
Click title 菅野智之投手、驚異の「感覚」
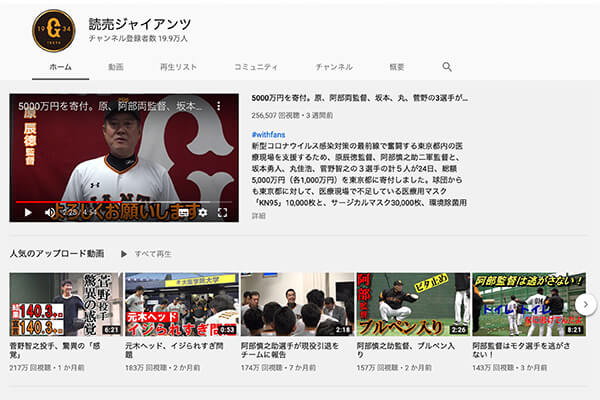click(55, 350)
